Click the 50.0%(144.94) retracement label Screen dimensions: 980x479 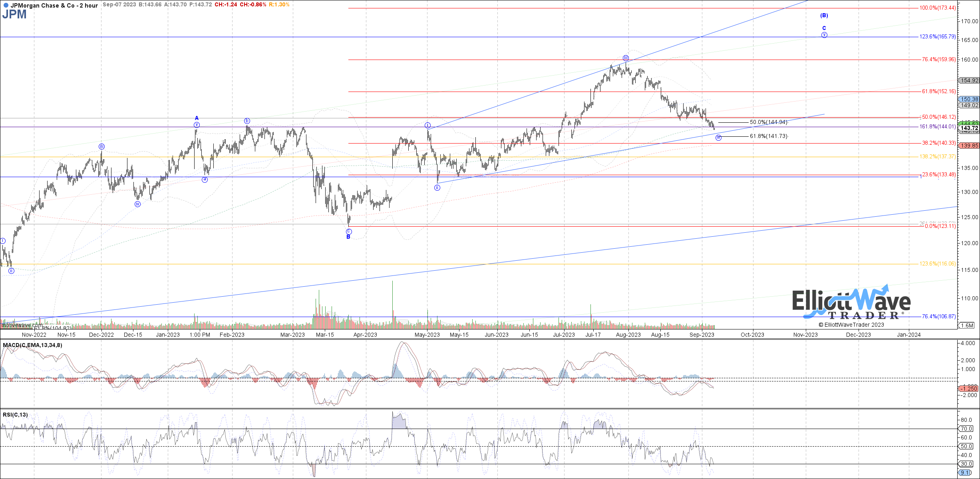(769, 122)
